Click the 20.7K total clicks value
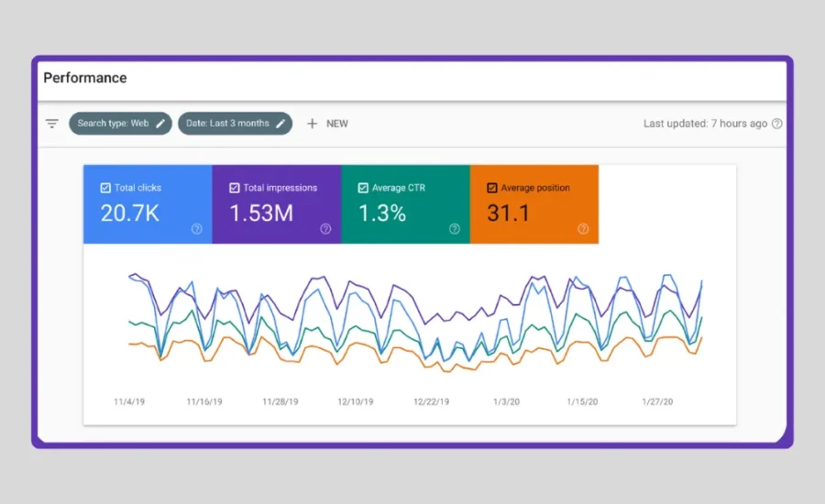Screen dimensions: 825x504 131,214
